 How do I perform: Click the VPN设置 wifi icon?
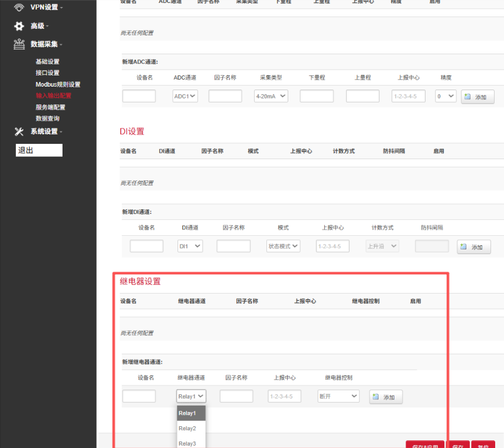(19, 7)
